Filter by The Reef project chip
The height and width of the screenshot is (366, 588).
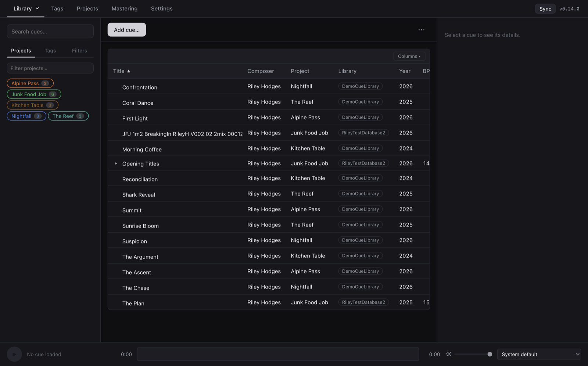tap(68, 116)
